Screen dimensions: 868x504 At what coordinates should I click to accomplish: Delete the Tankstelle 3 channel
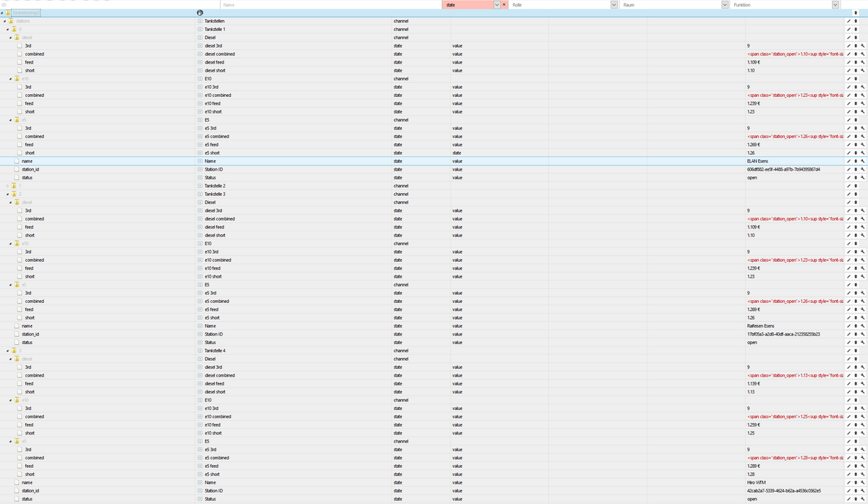point(856,194)
